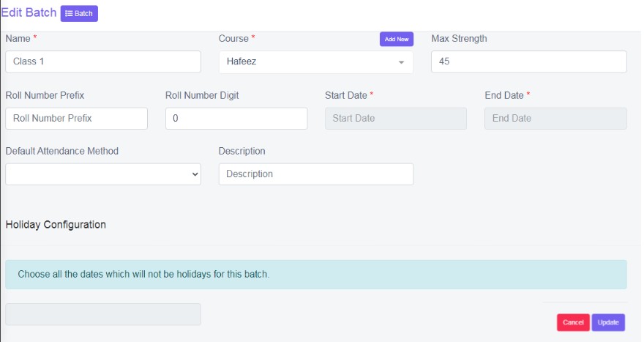Click the holiday dates info banner
This screenshot has height=342, width=644.
tap(316, 274)
